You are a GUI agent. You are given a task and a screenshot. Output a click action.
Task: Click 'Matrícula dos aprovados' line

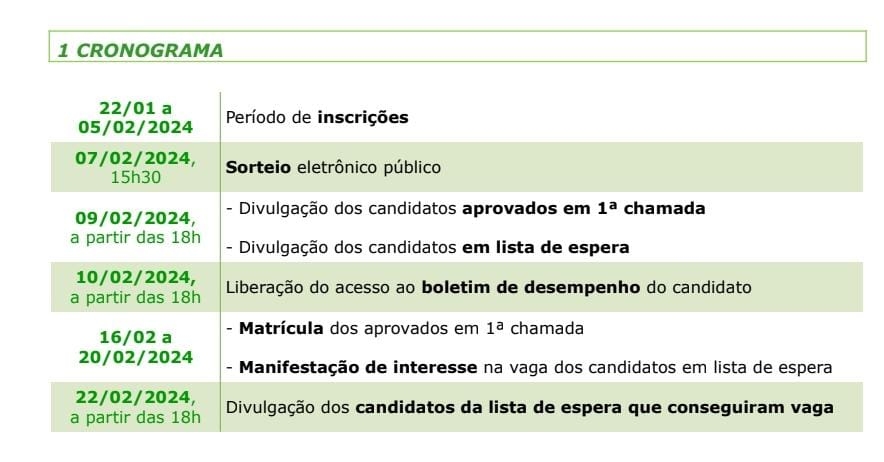405,328
